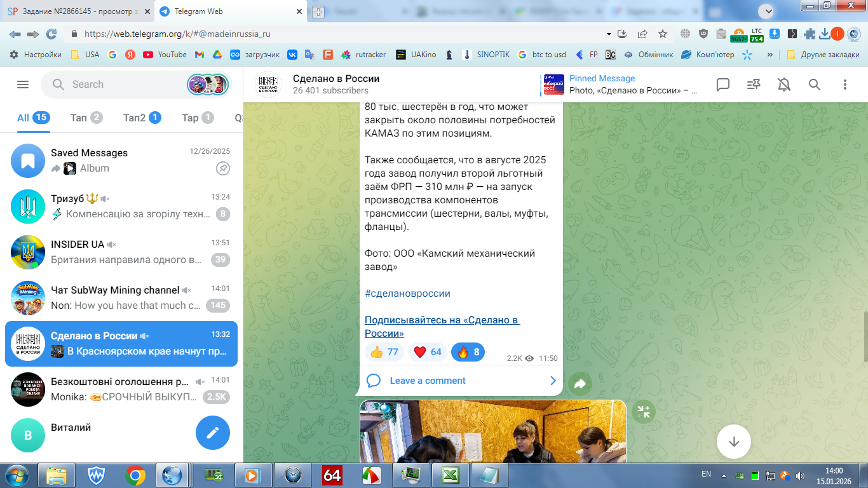Open the browser extensions puzzle icon
The height and width of the screenshot is (488, 868).
810,34
